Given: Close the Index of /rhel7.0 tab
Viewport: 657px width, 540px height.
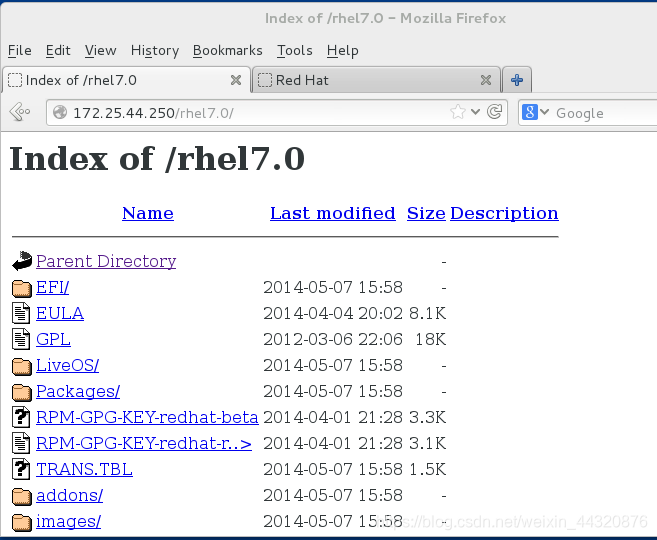Looking at the screenshot, I should [236, 80].
